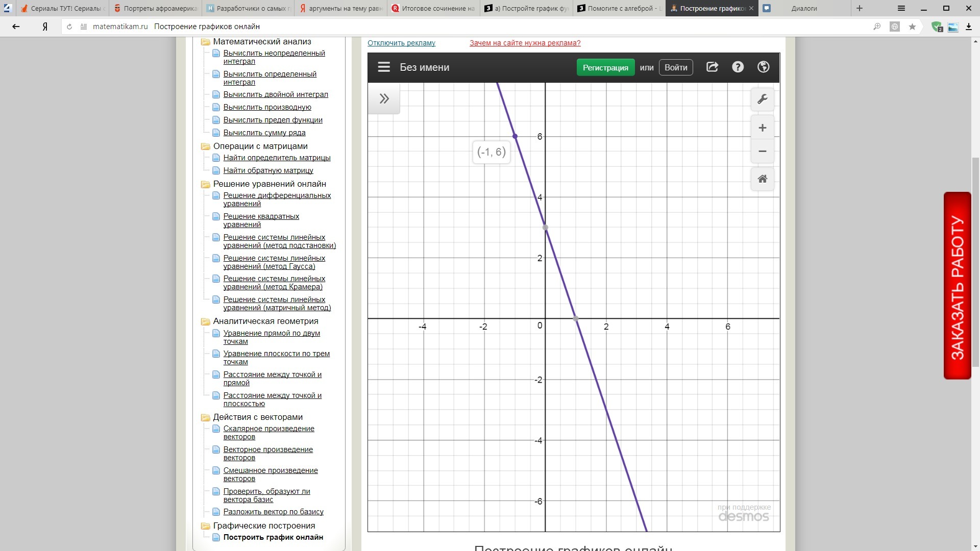Click the ЗАКАЗАТЬ РАБОТУ red banner
The width and height of the screenshot is (980, 551).
click(957, 286)
